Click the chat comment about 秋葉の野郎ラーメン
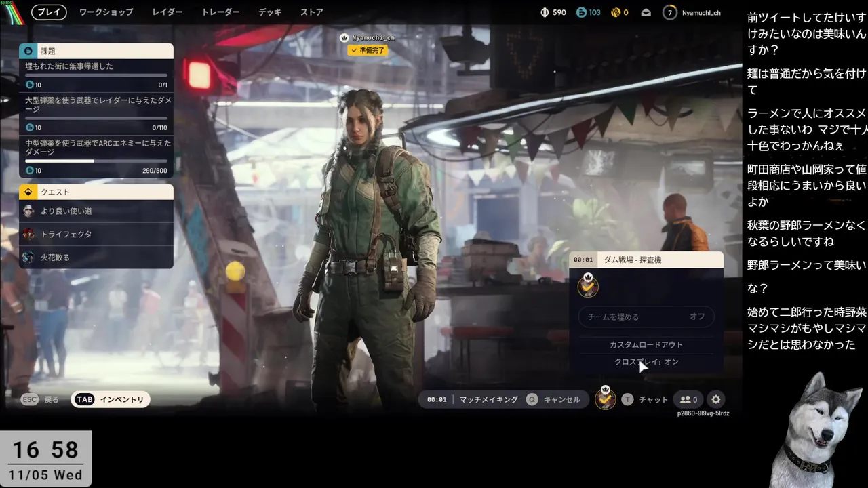868x488 pixels. pos(807,233)
